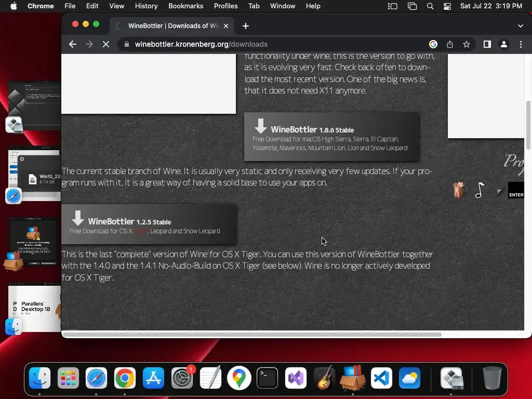The width and height of the screenshot is (532, 399).
Task: Open the cloud weather app in Dock
Action: tap(409, 378)
